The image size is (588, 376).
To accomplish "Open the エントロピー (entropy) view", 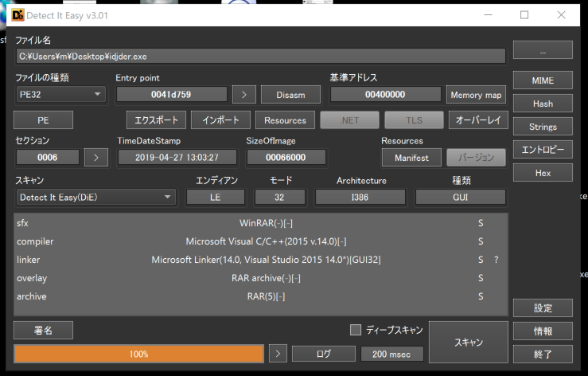I will point(543,150).
